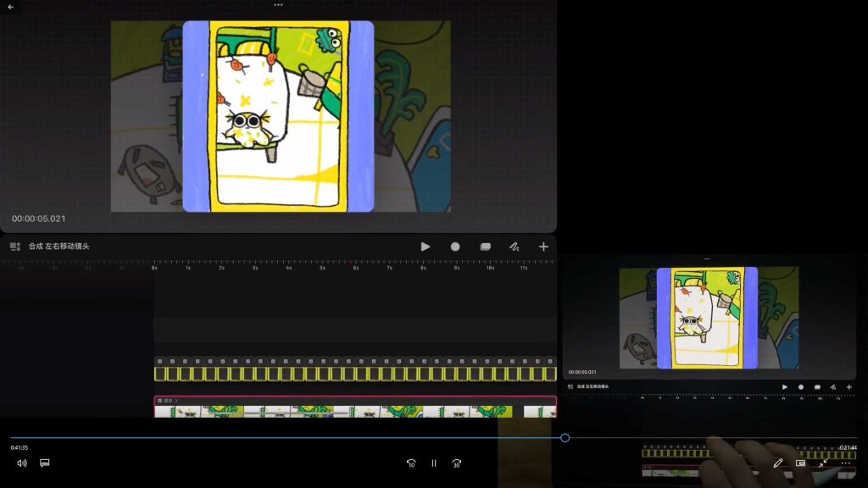The width and height of the screenshot is (868, 488).
Task: Mute the video player volume
Action: coord(22,463)
